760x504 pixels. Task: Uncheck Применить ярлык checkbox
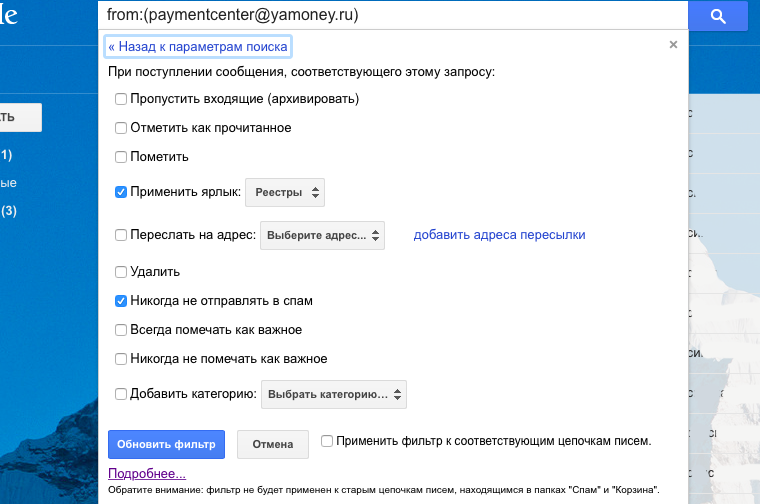pos(121,192)
